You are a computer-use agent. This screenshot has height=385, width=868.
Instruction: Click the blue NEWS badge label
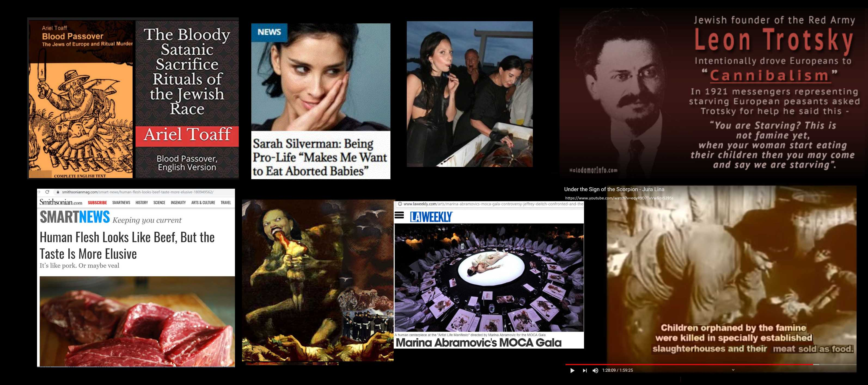point(269,32)
